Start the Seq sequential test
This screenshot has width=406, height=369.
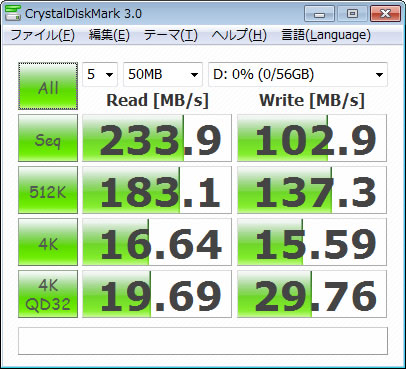click(x=48, y=138)
